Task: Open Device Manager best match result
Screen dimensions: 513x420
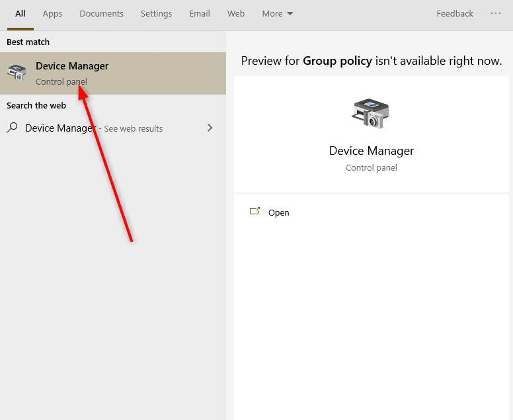Action: coord(113,73)
